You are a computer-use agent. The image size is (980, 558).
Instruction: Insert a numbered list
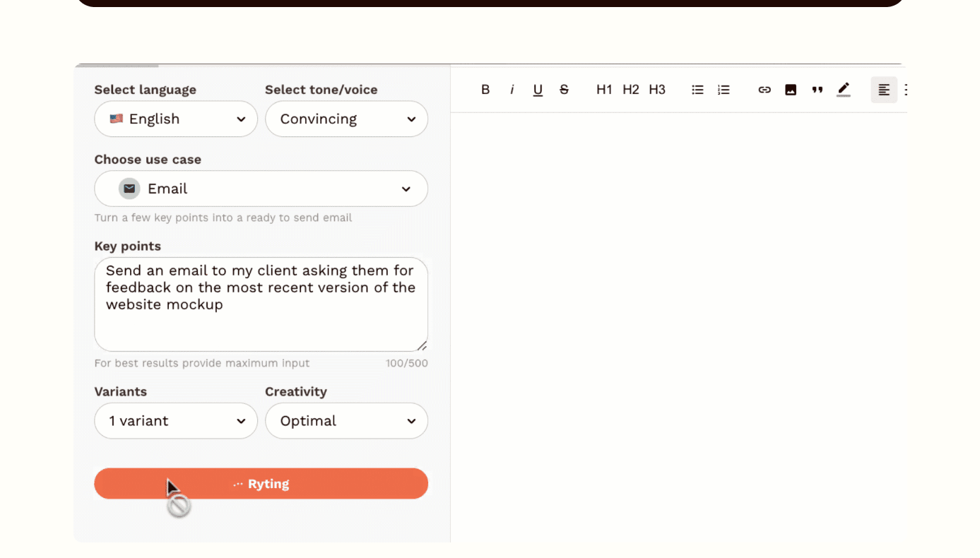pos(724,90)
